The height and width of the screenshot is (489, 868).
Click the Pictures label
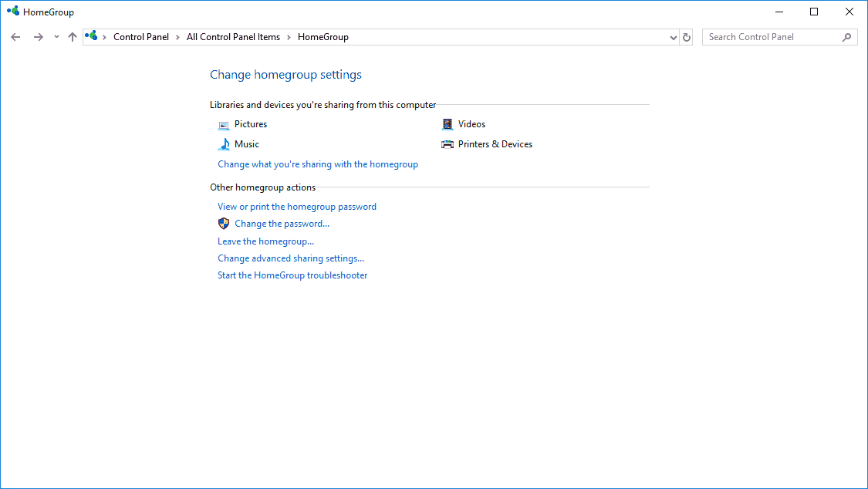click(x=251, y=124)
